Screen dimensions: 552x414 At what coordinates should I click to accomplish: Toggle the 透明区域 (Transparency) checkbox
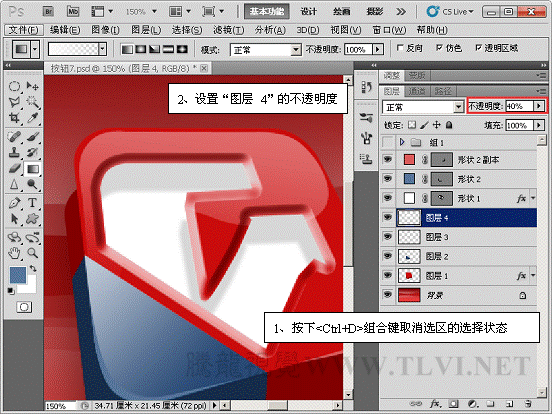[x=478, y=48]
